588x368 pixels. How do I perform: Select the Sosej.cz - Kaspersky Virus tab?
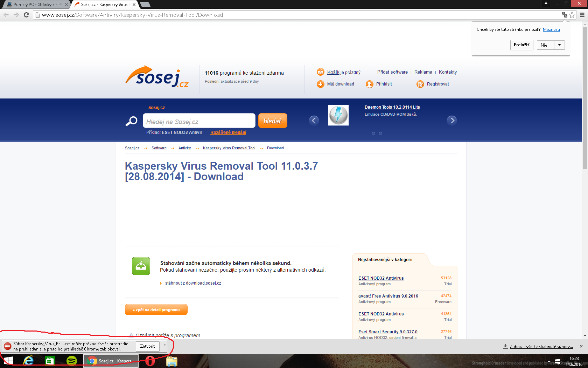pos(104,5)
